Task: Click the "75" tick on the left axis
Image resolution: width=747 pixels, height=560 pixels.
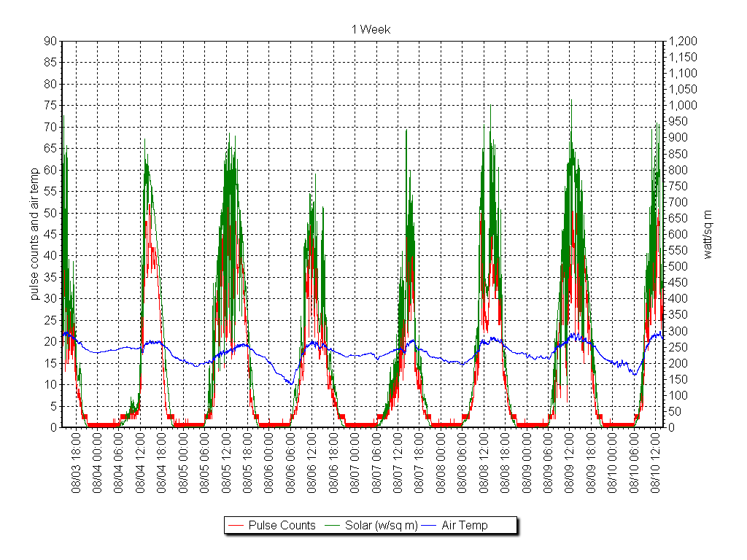Action: click(x=50, y=105)
